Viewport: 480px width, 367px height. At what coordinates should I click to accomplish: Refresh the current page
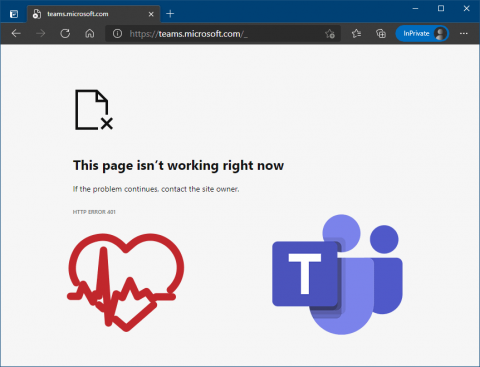[x=65, y=33]
